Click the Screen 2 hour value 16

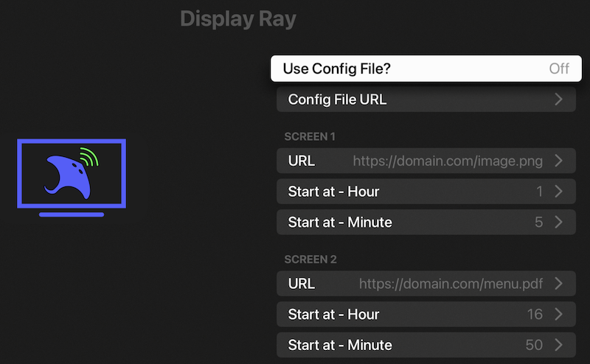[x=535, y=314]
